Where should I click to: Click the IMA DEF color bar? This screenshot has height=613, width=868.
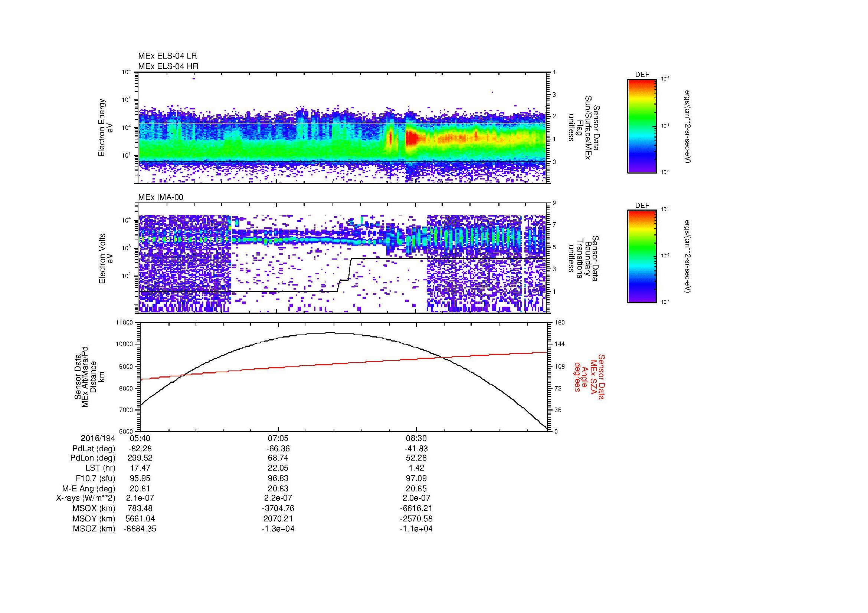(642, 257)
